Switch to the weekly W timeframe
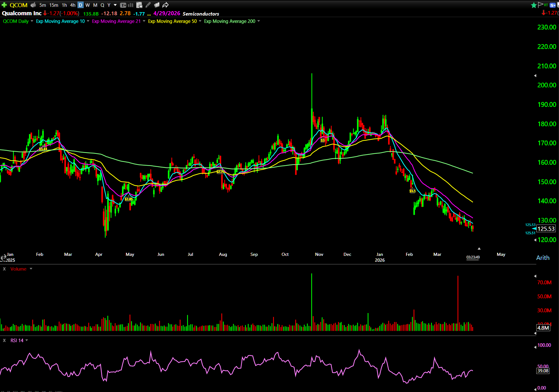Viewport: 559px width, 392px height. click(x=87, y=5)
